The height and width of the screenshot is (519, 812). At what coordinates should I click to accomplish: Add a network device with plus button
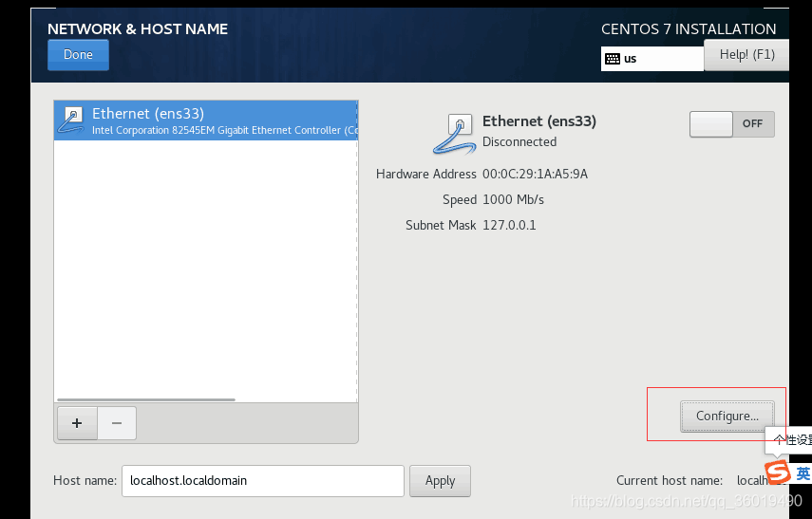pyautogui.click(x=77, y=423)
